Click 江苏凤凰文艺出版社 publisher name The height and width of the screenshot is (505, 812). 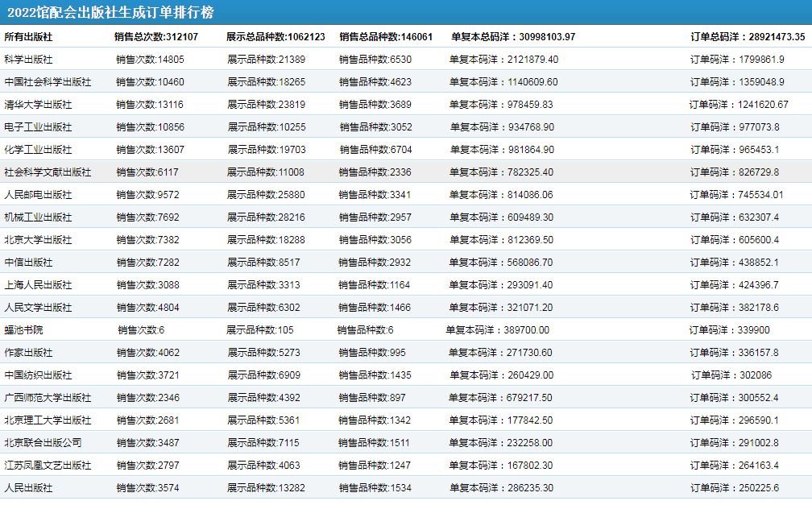coord(48,466)
